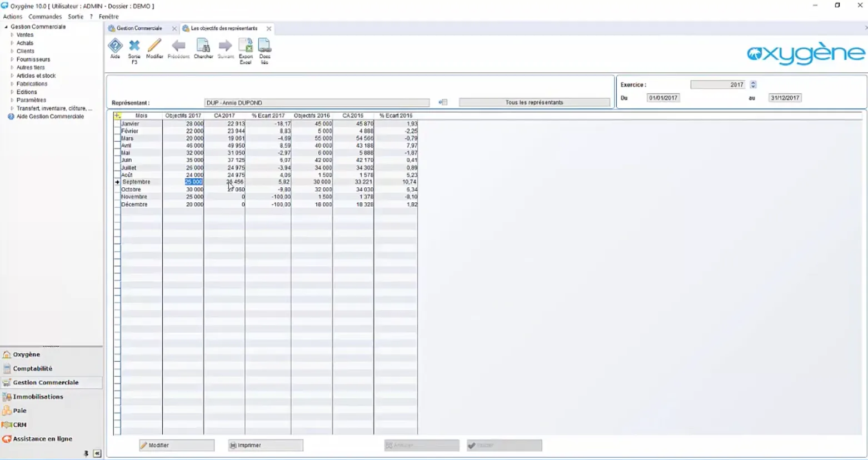Click the CA 2017 column header
Viewport: 868px width, 460px height.
click(225, 116)
